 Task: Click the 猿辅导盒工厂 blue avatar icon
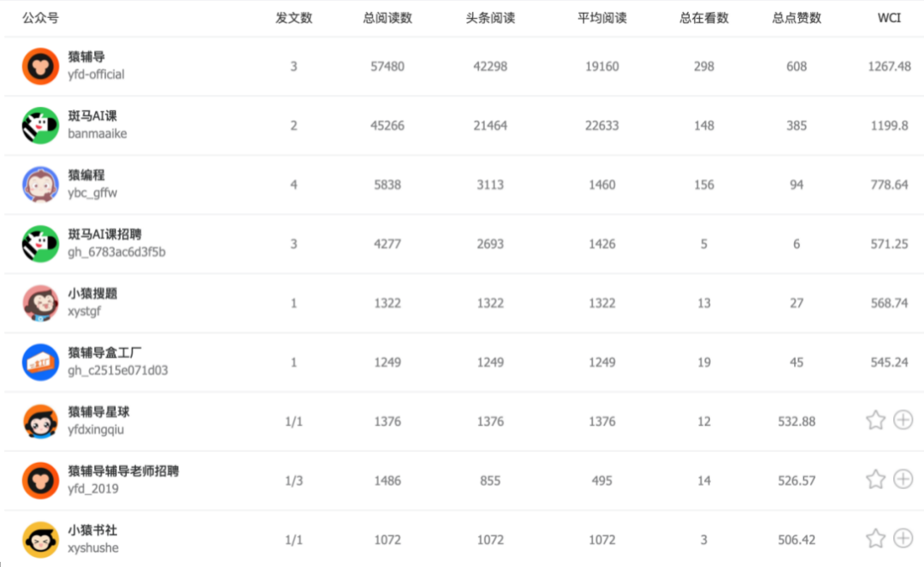point(40,363)
